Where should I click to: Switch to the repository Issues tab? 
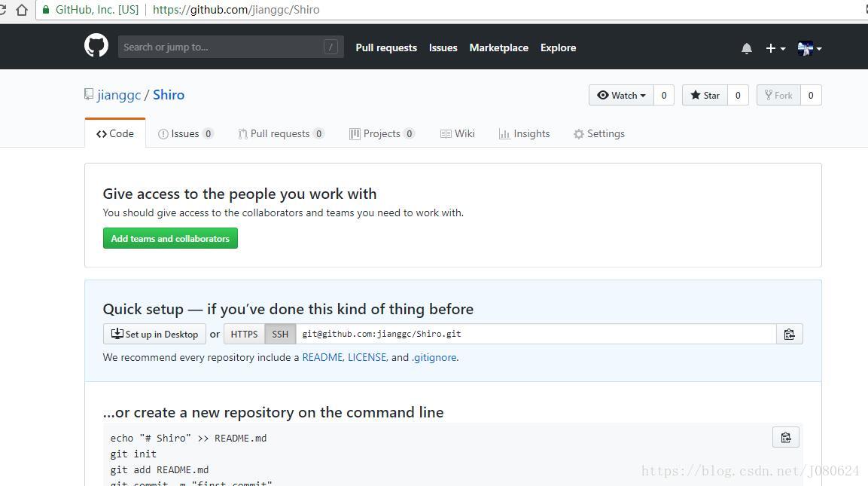(x=185, y=133)
